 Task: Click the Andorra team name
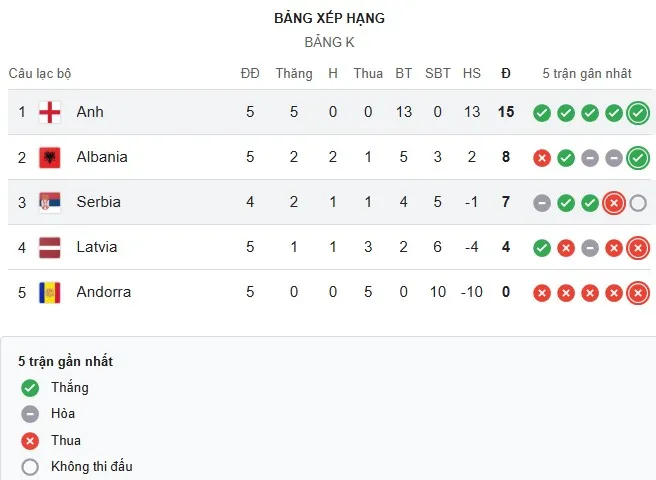pos(103,292)
